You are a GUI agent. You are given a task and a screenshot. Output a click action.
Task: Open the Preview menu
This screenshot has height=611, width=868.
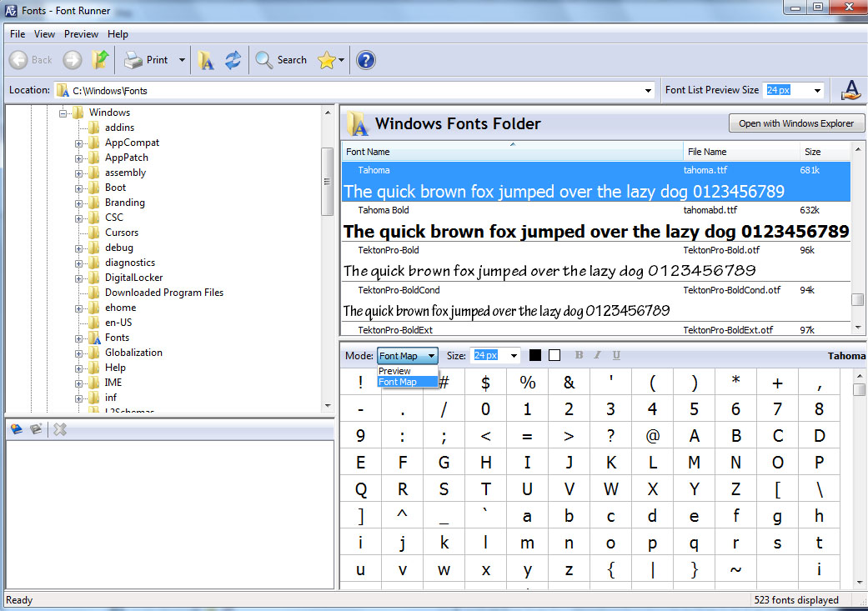click(x=81, y=34)
